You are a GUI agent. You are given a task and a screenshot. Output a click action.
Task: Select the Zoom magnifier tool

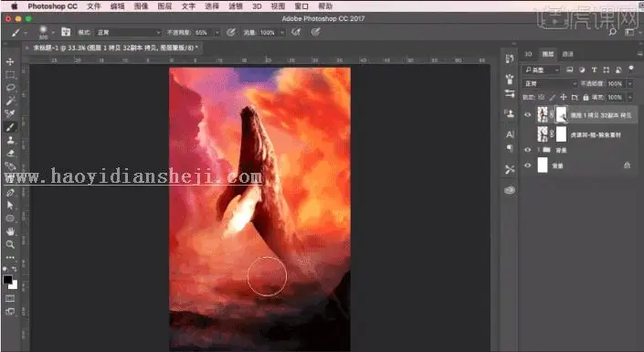(x=10, y=245)
